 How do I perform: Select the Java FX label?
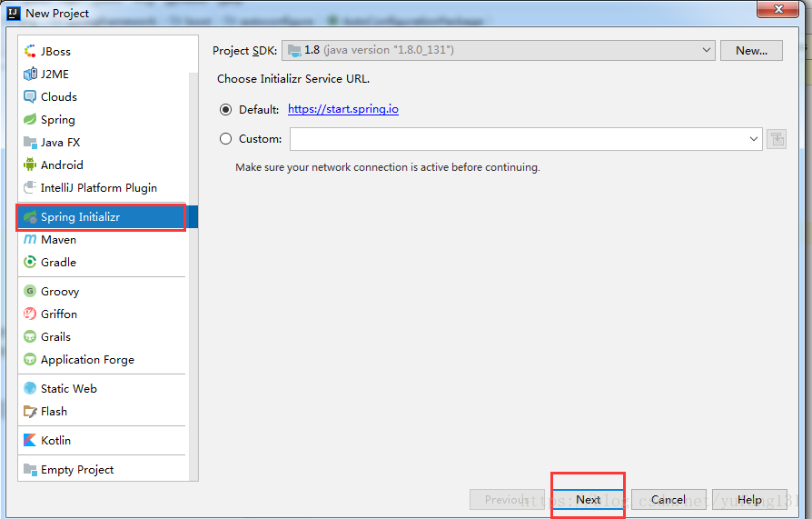point(60,143)
